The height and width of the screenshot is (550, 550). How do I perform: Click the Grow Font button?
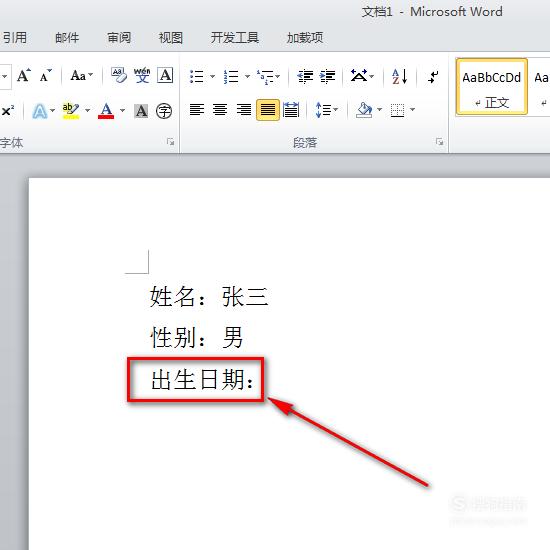pyautogui.click(x=24, y=76)
